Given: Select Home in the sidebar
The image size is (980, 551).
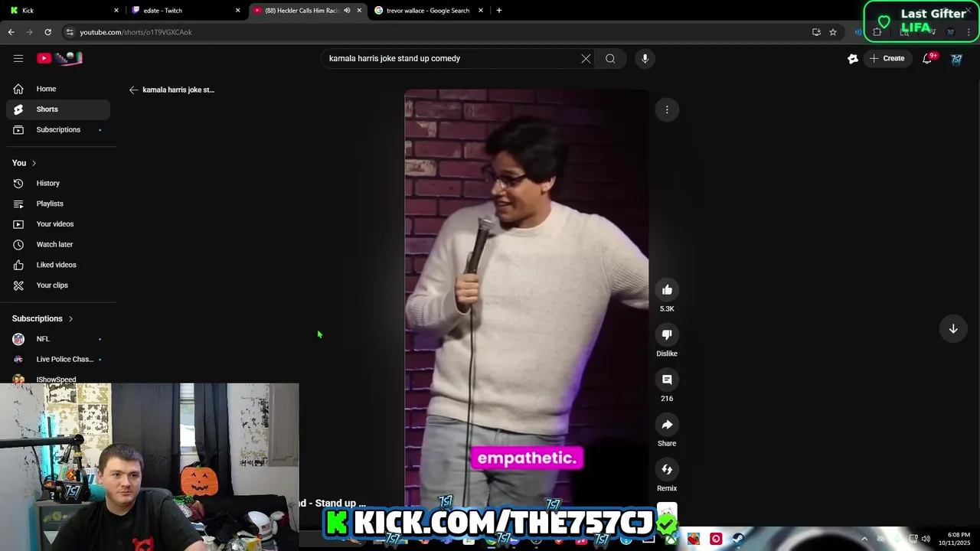Looking at the screenshot, I should tap(58, 89).
